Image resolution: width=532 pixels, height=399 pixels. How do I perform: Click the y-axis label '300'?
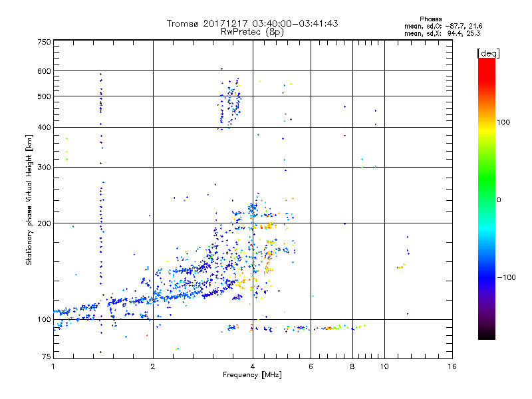[x=44, y=167]
